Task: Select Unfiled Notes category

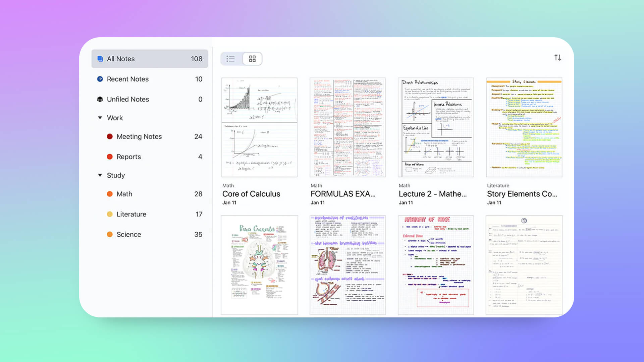Action: coord(128,99)
